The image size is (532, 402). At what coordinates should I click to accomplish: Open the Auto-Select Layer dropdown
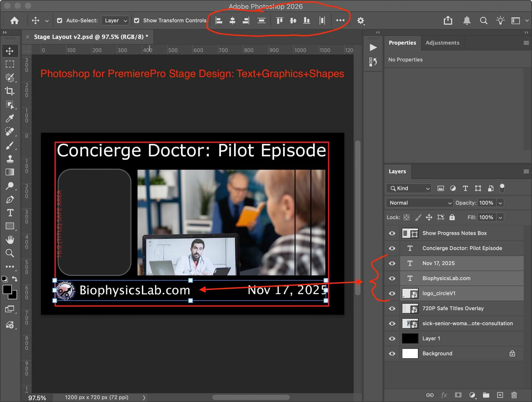click(x=115, y=20)
